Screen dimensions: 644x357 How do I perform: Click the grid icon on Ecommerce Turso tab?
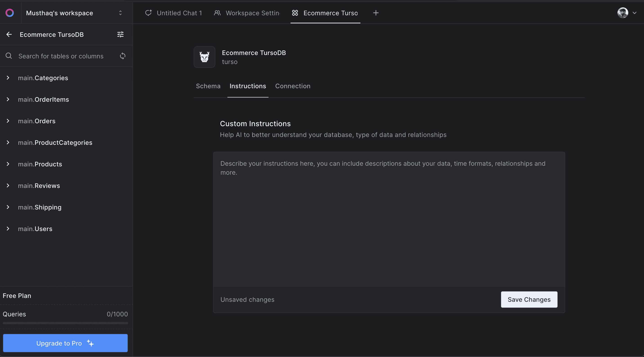(x=295, y=13)
